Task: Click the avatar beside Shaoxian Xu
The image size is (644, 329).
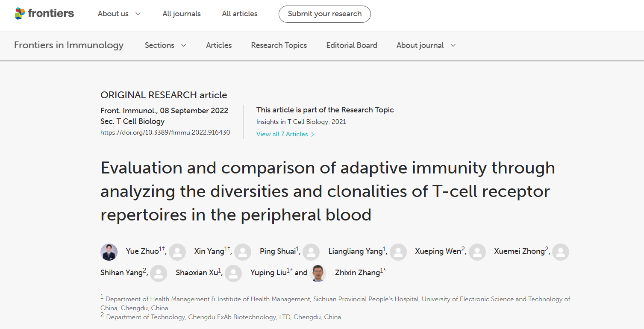Action: (159, 273)
